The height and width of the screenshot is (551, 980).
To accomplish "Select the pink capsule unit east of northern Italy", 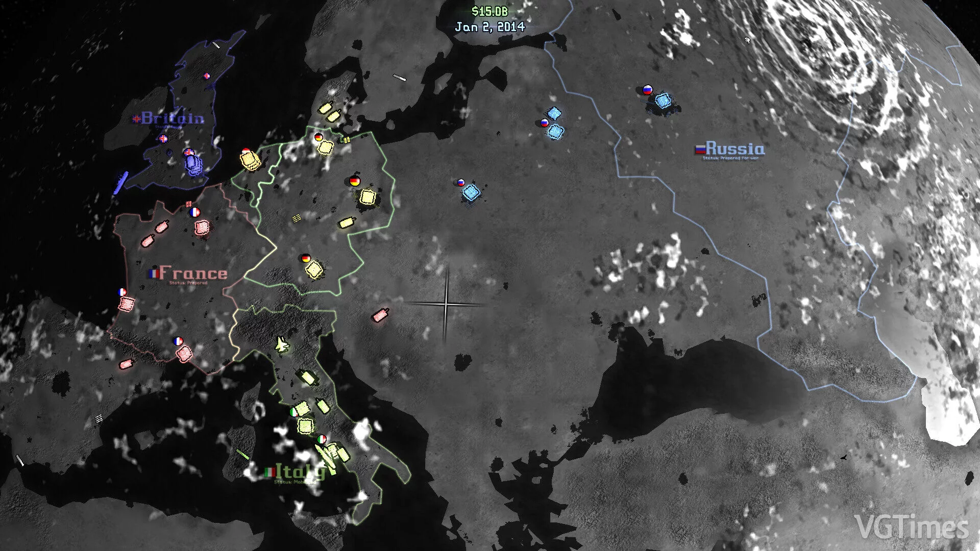I will pos(381,315).
